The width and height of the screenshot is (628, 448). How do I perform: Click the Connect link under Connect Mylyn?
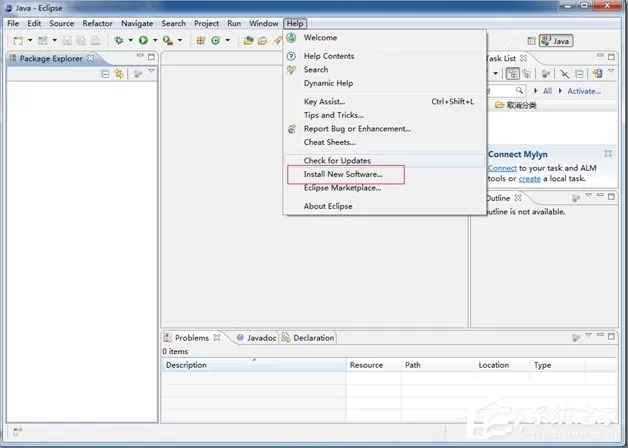(502, 168)
